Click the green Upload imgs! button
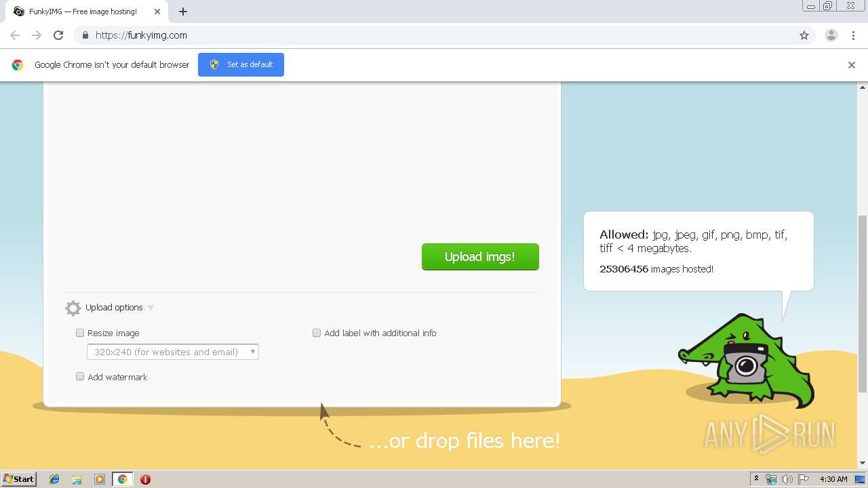This screenshot has height=488, width=868. (x=480, y=257)
